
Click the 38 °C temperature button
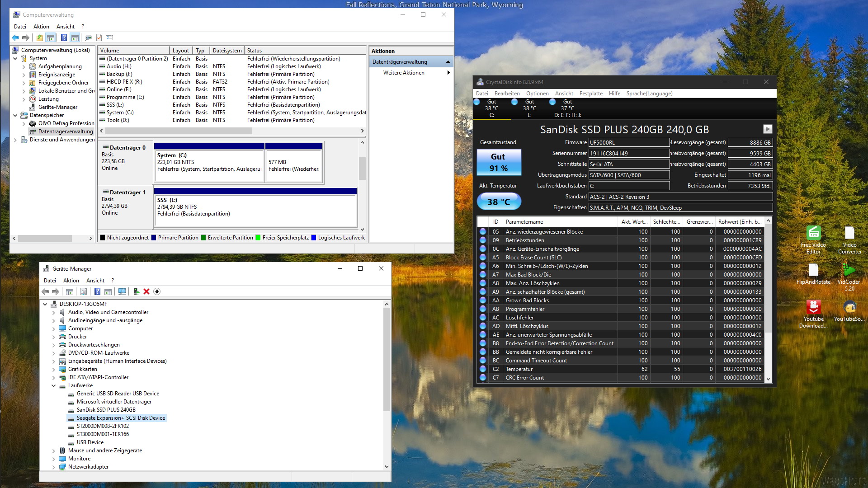pyautogui.click(x=499, y=202)
